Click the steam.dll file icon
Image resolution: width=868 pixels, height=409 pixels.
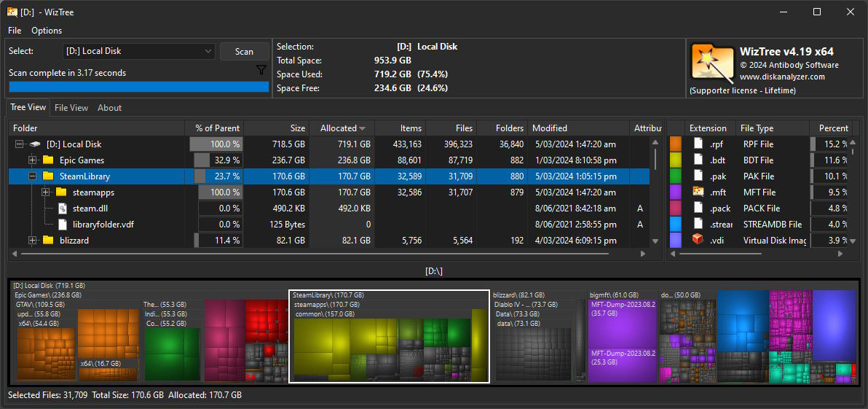click(x=62, y=209)
